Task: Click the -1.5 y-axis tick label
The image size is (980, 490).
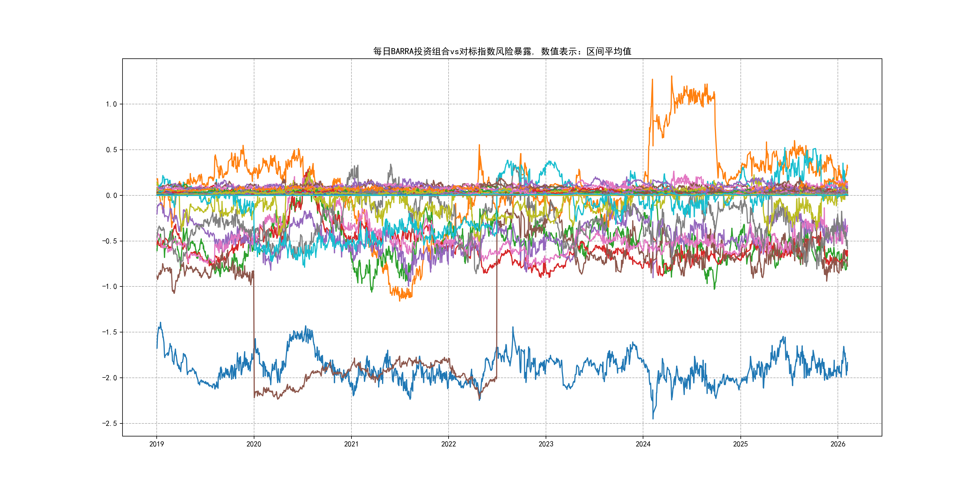Action: 109,332
